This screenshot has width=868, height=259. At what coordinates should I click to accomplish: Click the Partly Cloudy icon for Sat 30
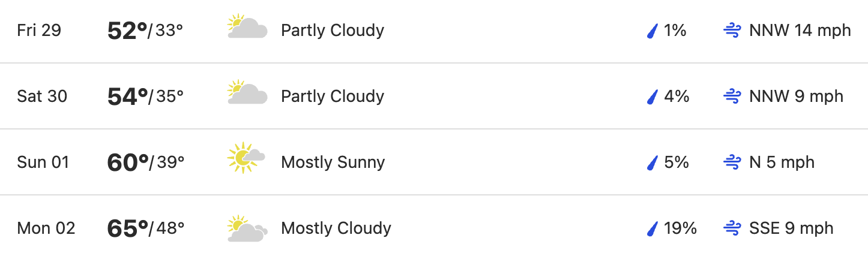pos(247,94)
